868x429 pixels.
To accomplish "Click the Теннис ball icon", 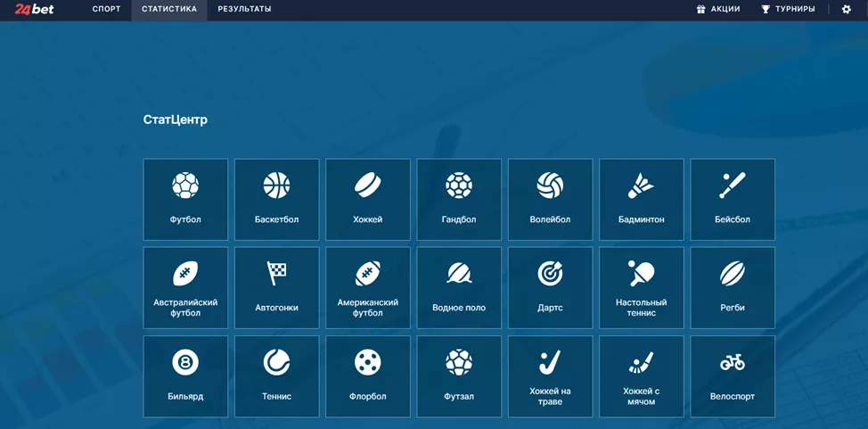I will (x=276, y=362).
